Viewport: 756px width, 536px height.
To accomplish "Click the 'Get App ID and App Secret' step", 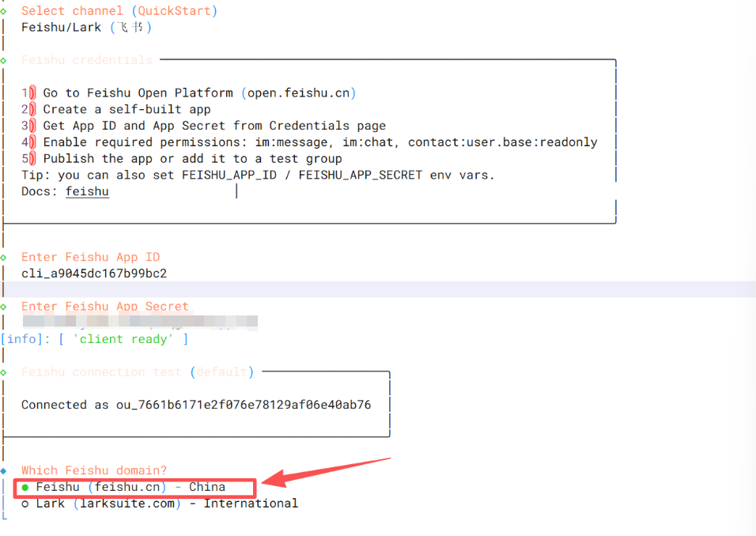I will click(x=203, y=126).
